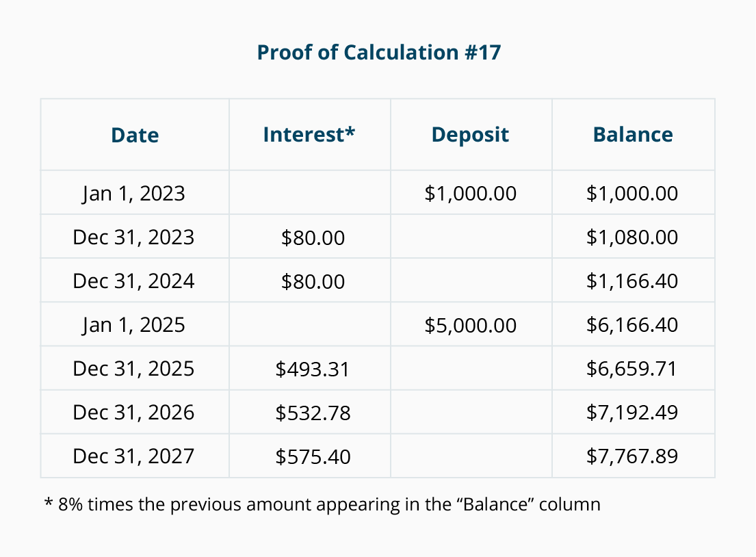Viewport: 756px width, 557px height.
Task: Select the $1,080.00 balance cell
Action: [632, 237]
